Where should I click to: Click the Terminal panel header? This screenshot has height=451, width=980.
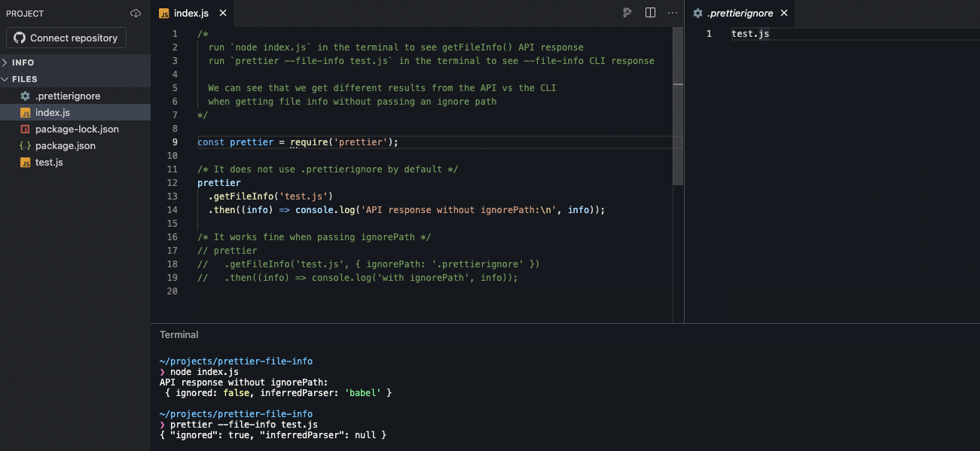tap(179, 334)
